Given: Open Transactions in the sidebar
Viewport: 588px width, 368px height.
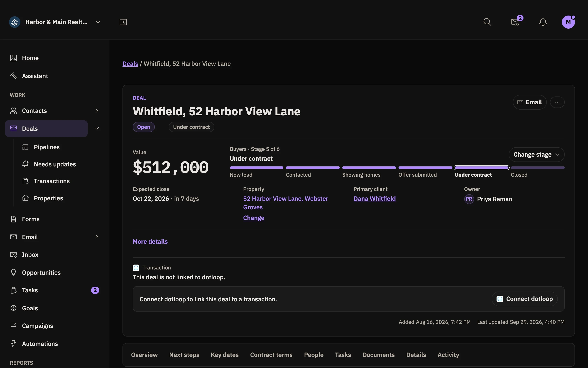Looking at the screenshot, I should (51, 181).
